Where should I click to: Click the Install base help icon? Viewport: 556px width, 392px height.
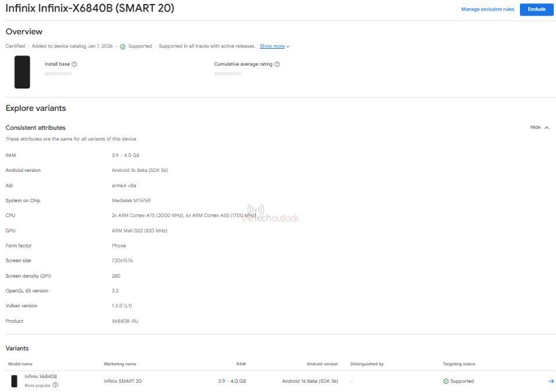[x=74, y=64]
